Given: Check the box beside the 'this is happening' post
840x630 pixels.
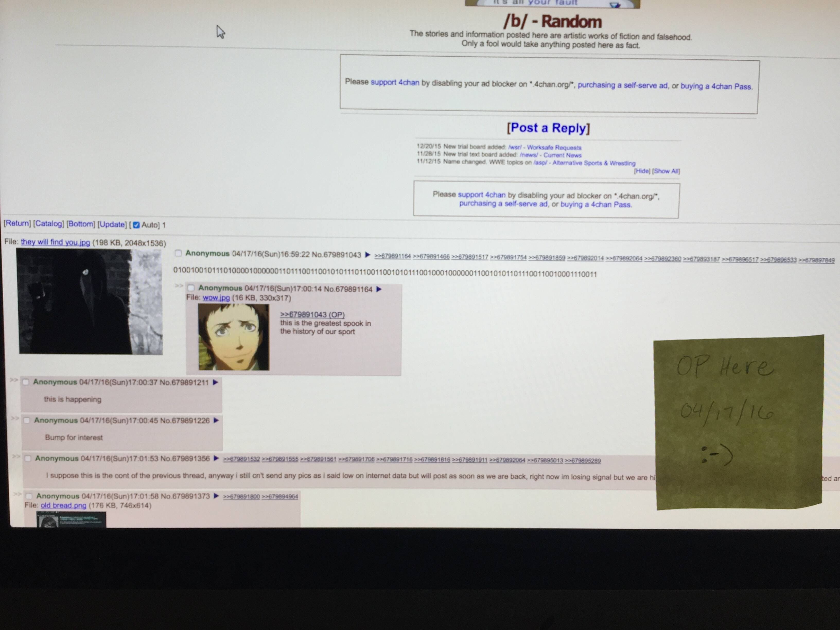Looking at the screenshot, I should coord(26,382).
